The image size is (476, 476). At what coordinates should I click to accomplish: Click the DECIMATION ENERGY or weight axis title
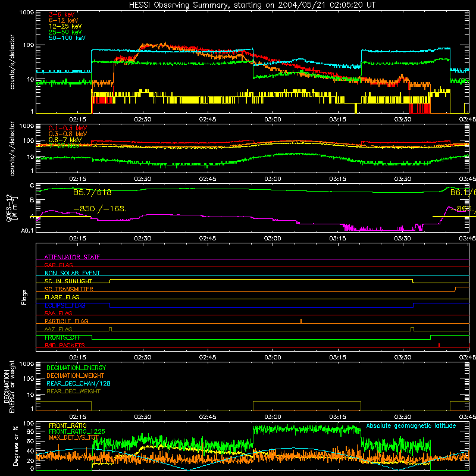(9, 386)
